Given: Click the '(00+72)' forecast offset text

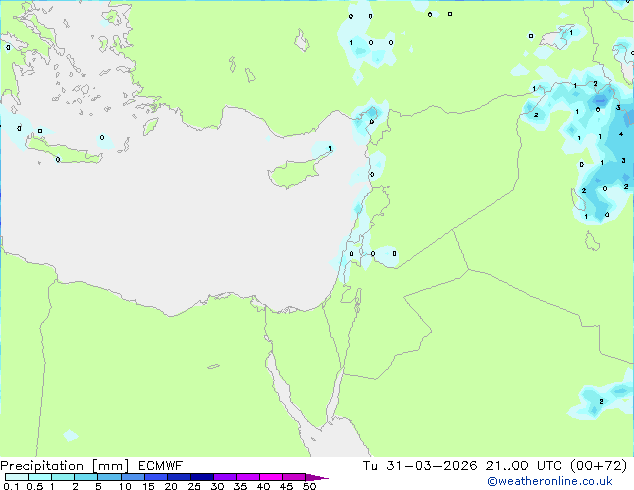Looking at the screenshot, I should pyautogui.click(x=598, y=466).
